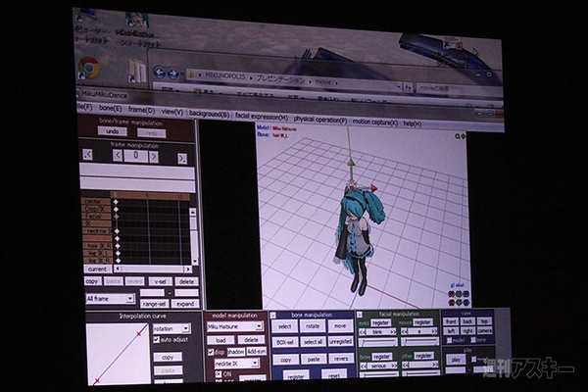Step forward one frame
This screenshot has height=392, width=588.
tap(154, 157)
